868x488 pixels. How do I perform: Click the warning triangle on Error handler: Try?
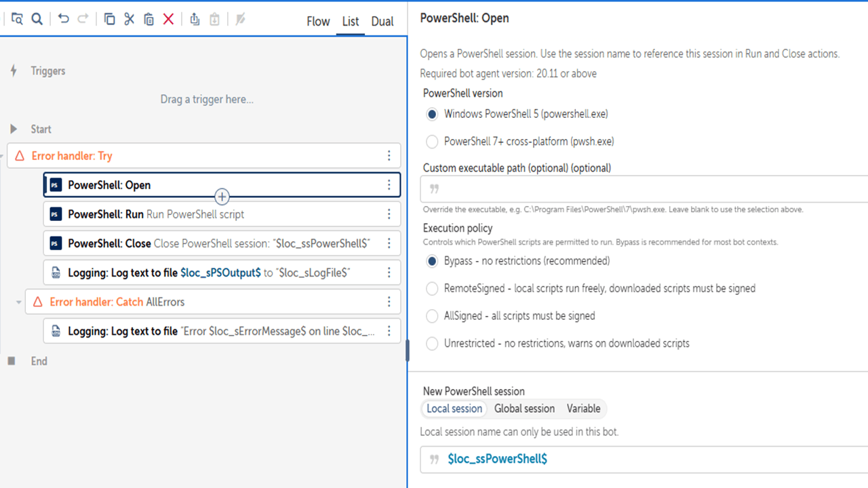tap(20, 156)
